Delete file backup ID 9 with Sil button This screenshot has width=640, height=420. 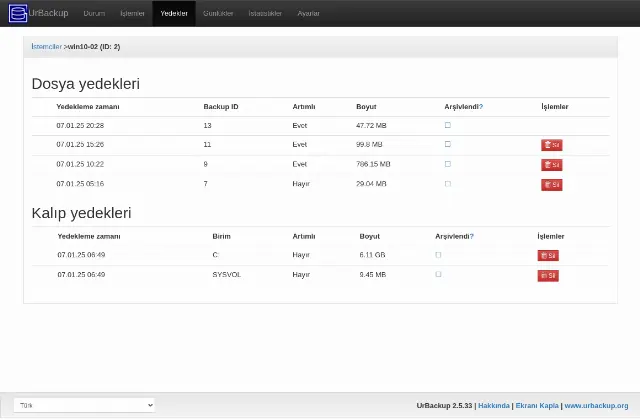pos(552,165)
